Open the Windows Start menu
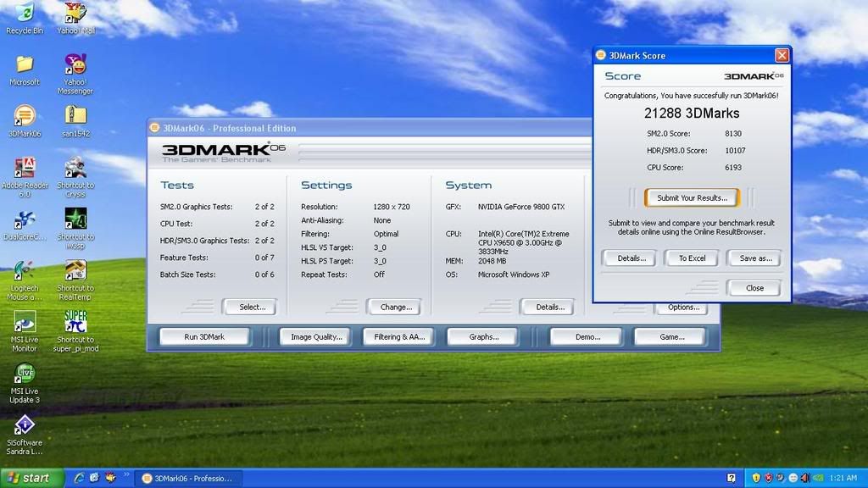 pyautogui.click(x=31, y=478)
